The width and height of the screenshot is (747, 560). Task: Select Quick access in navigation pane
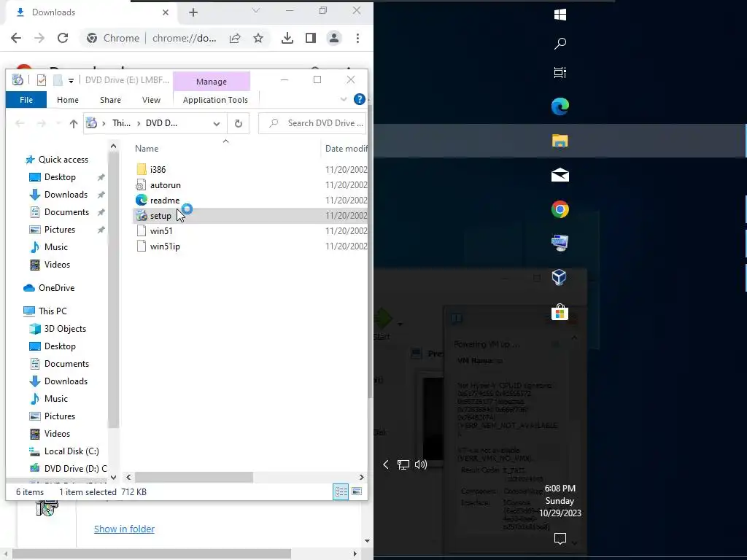[63, 160]
